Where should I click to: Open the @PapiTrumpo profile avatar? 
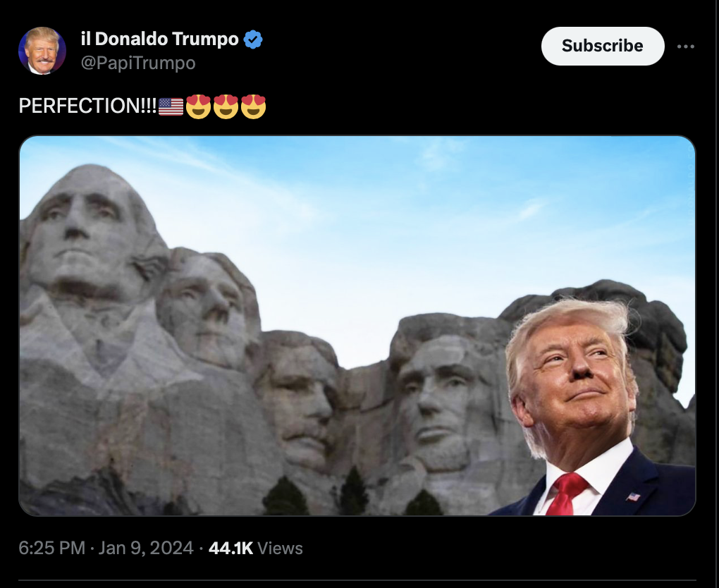[42, 51]
